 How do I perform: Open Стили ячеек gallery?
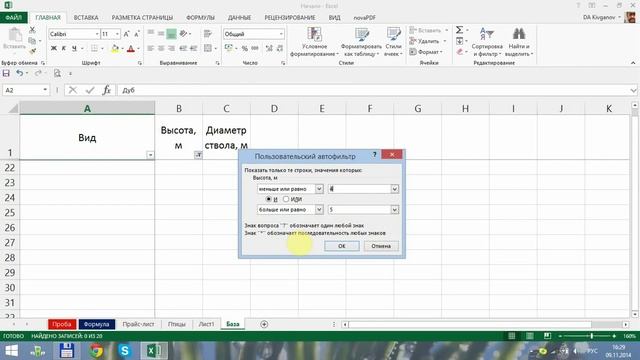[393, 42]
